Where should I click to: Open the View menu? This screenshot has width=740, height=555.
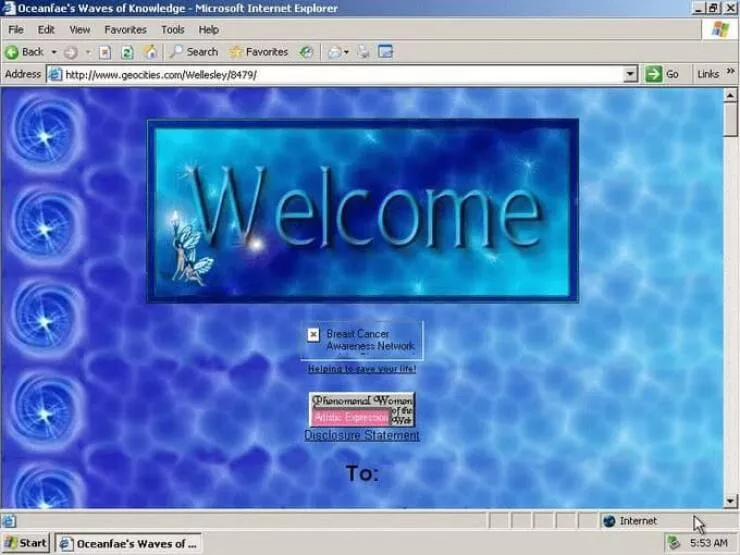[79, 30]
